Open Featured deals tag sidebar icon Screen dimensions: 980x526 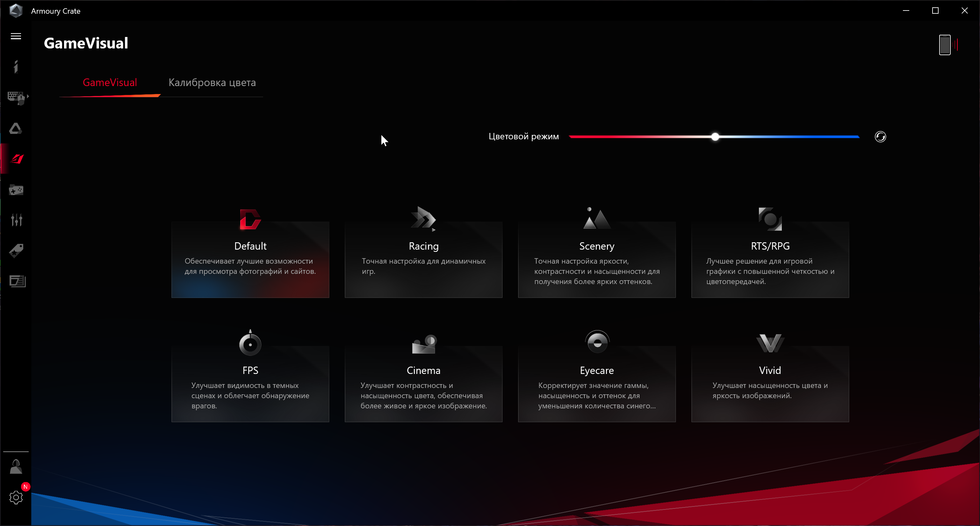point(16,251)
